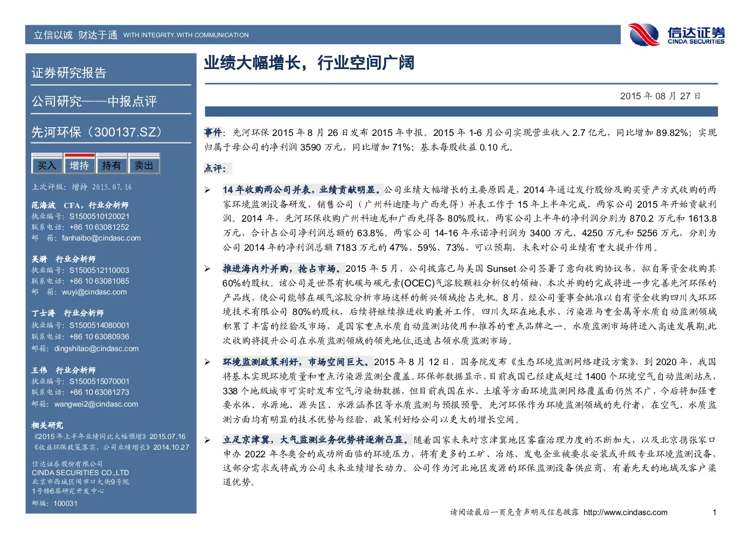Click phone number +86 10 63081085
This screenshot has height=535, width=756.
point(99,281)
